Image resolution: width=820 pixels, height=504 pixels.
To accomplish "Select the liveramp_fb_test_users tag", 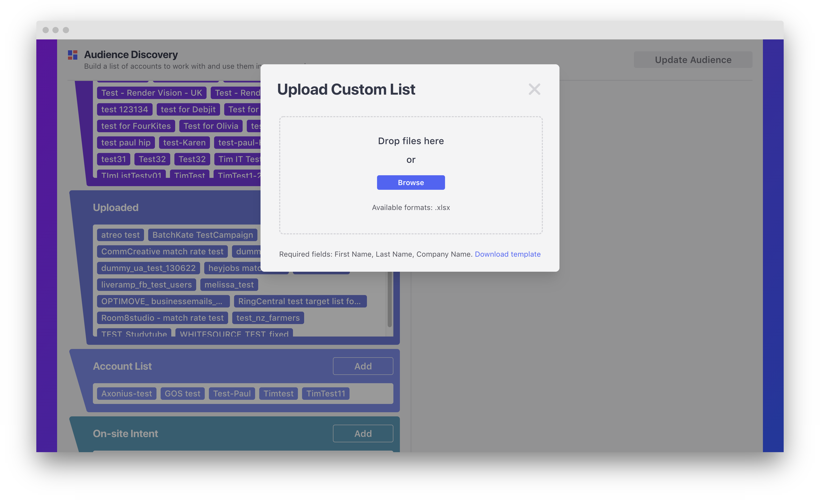I will 146,285.
